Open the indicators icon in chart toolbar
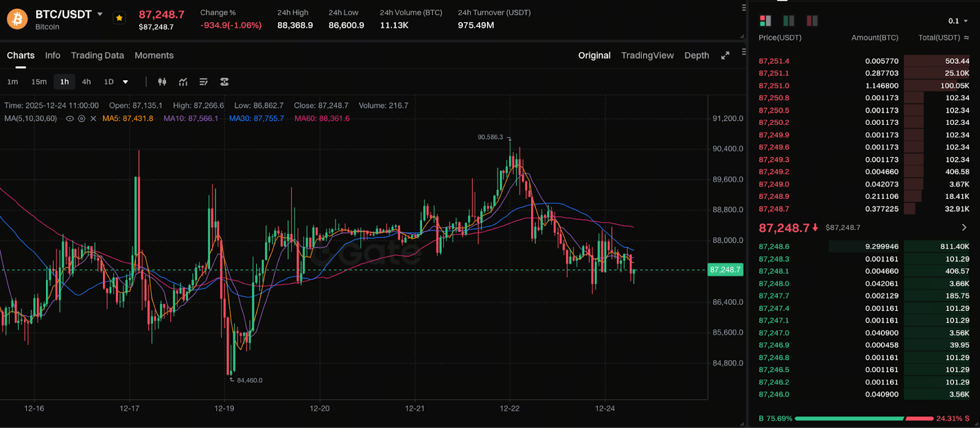This screenshot has width=980, height=428. (183, 81)
